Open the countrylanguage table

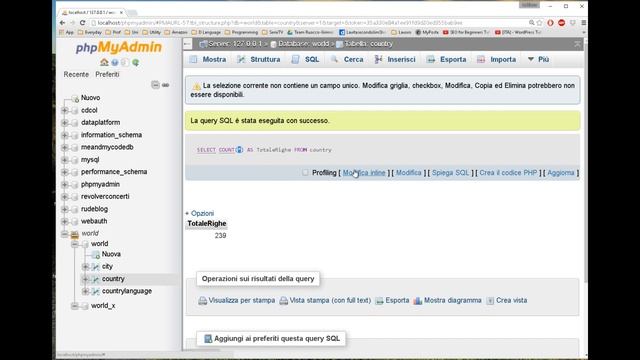pos(127,291)
